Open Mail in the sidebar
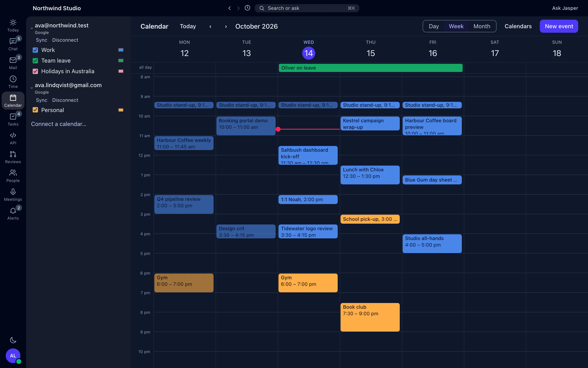 click(13, 63)
